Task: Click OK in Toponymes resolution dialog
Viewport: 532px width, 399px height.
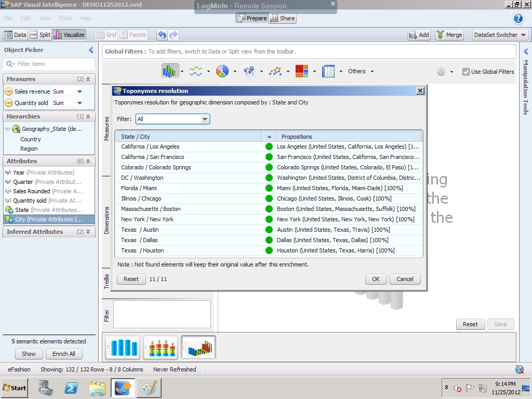Action: coord(376,279)
